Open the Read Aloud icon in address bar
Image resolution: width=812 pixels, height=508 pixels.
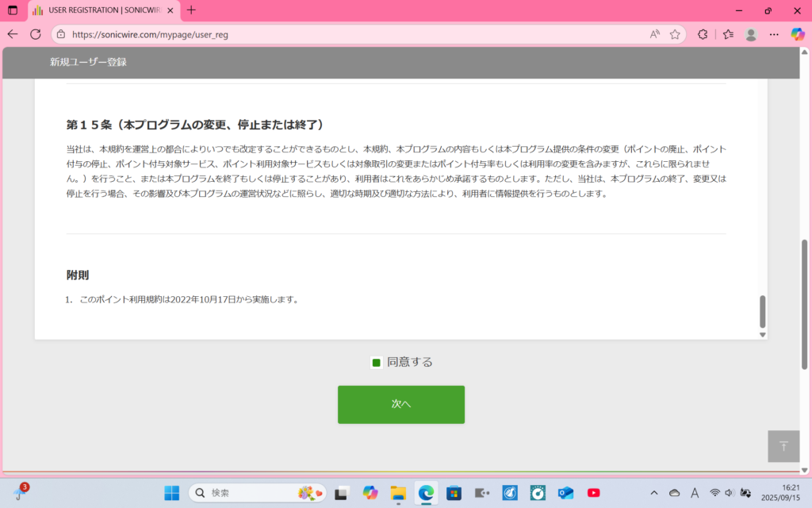pos(654,34)
